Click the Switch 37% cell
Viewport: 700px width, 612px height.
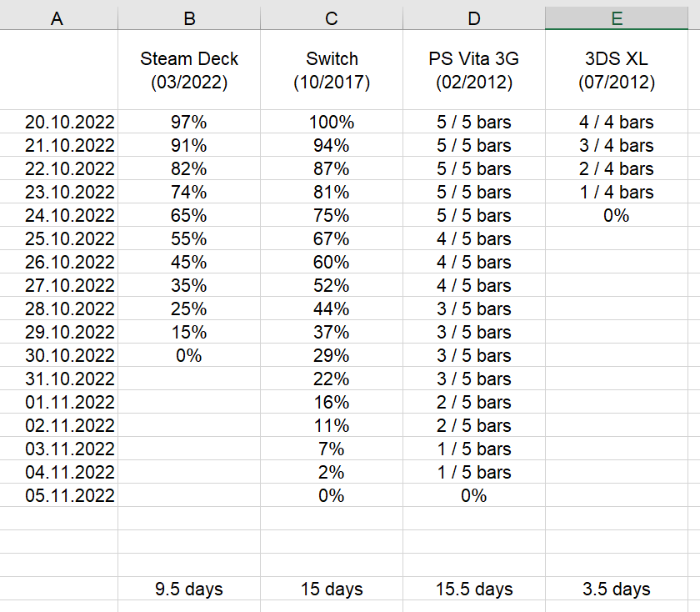pyautogui.click(x=332, y=332)
